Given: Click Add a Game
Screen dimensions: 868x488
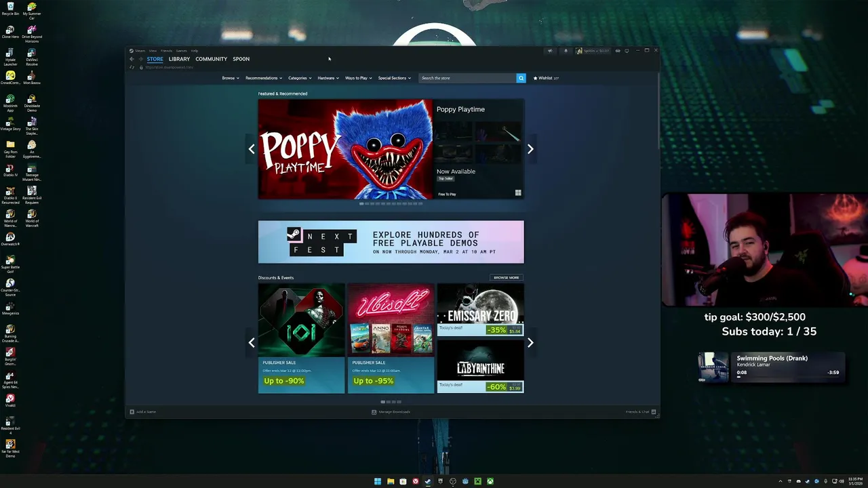Looking at the screenshot, I should pyautogui.click(x=143, y=411).
